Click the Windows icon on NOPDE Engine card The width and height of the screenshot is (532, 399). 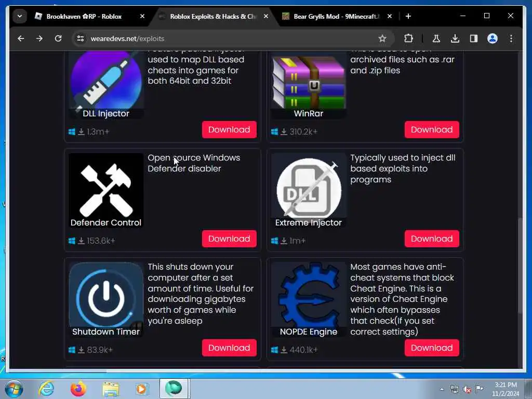(x=274, y=350)
